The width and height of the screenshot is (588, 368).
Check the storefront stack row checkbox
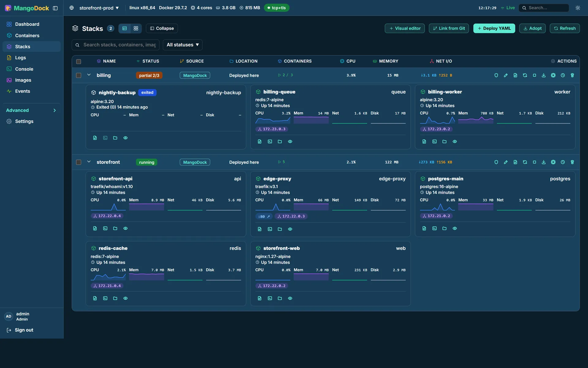79,162
